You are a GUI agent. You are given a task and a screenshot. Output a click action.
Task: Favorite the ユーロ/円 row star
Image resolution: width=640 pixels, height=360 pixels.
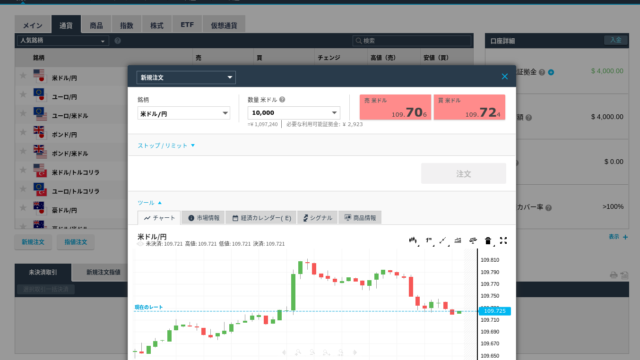click(23, 94)
